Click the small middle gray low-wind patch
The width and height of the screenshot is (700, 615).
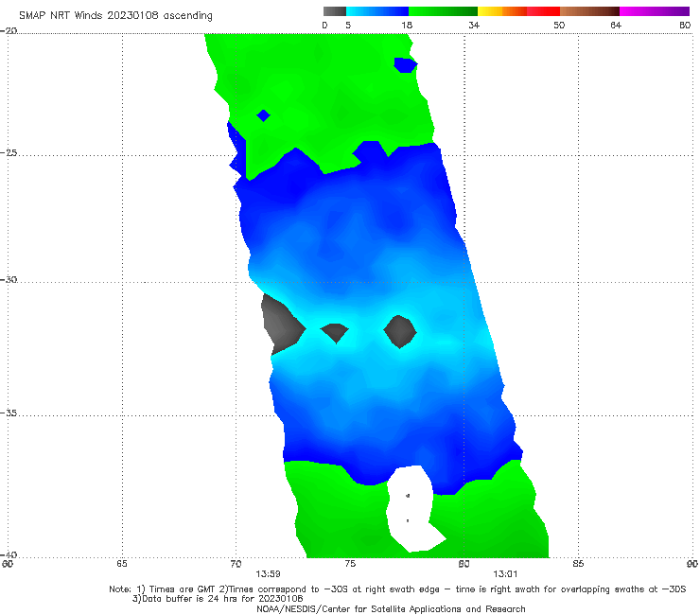point(335,332)
